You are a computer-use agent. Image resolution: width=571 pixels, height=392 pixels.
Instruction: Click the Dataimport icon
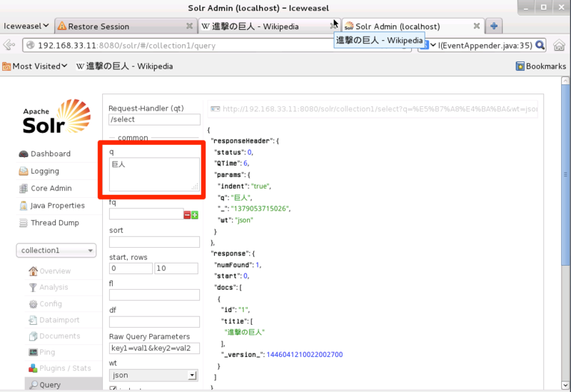[33, 320]
